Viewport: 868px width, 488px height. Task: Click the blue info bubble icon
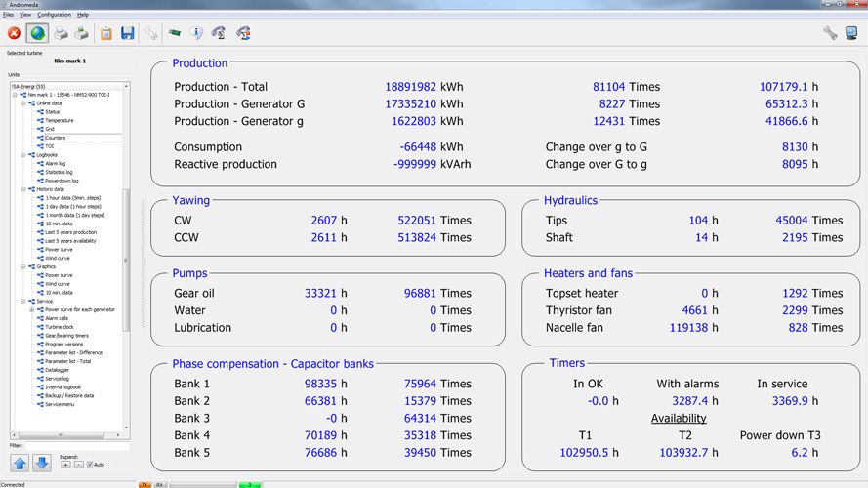[196, 33]
